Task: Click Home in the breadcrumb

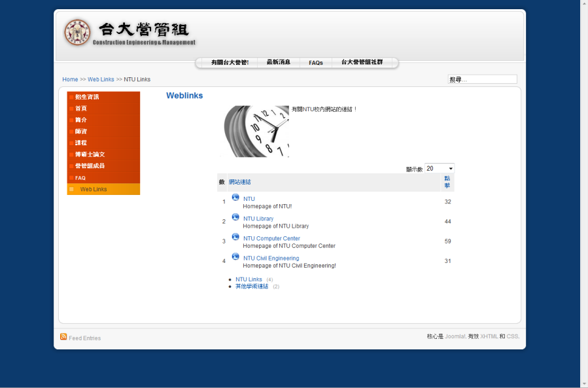Action: [70, 80]
